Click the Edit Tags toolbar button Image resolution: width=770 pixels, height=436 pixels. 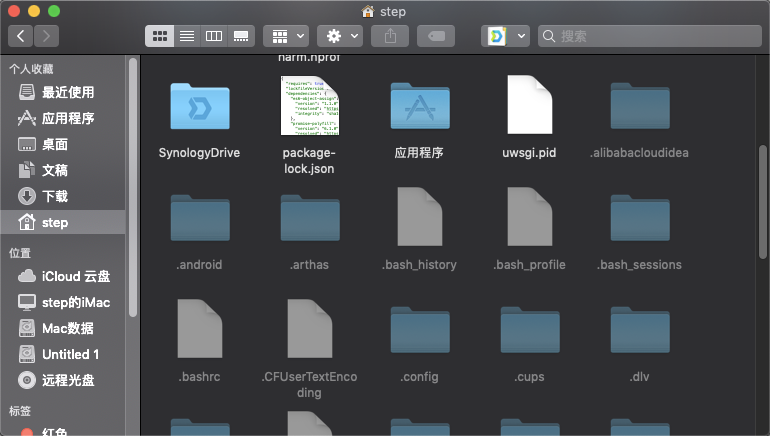coord(436,36)
